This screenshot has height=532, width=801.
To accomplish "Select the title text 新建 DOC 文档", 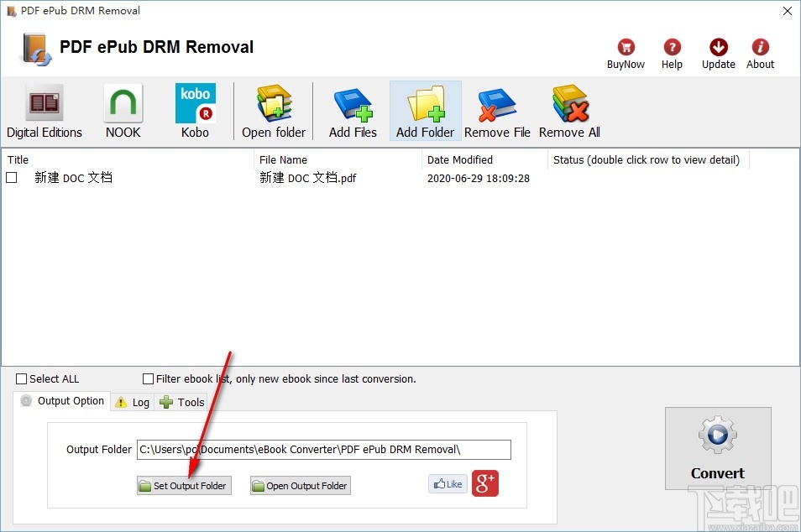I will pos(74,178).
